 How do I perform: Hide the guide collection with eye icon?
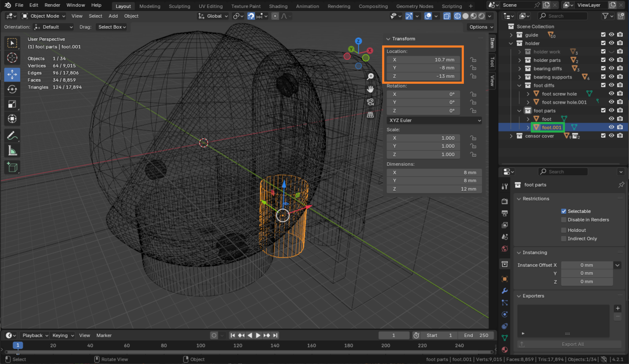(x=611, y=35)
